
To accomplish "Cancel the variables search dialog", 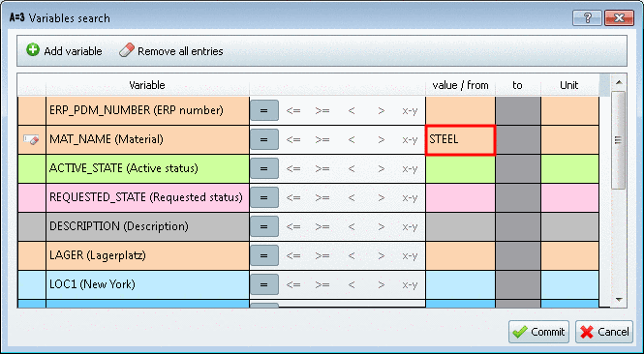I will pyautogui.click(x=604, y=332).
